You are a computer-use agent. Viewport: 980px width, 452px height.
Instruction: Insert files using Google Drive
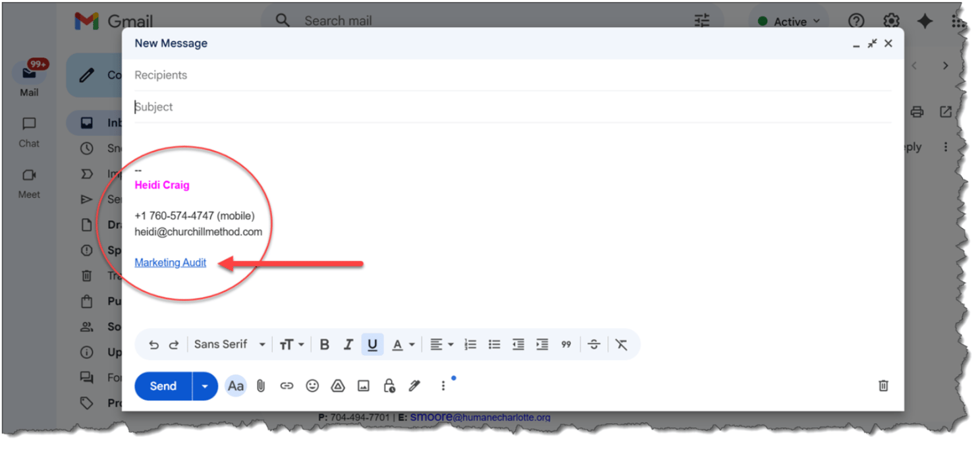[x=338, y=386]
